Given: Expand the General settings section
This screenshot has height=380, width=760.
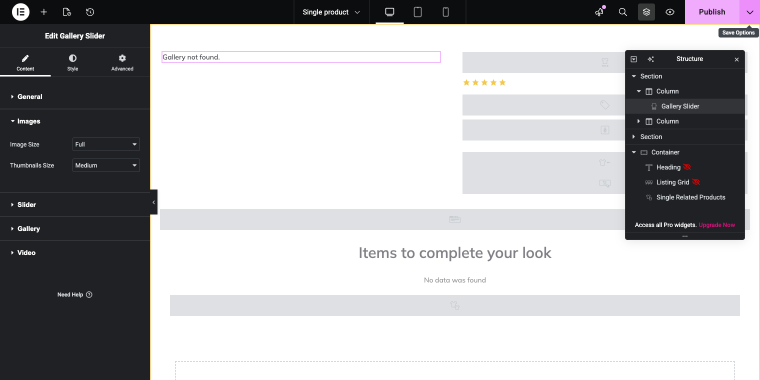Looking at the screenshot, I should pos(75,96).
